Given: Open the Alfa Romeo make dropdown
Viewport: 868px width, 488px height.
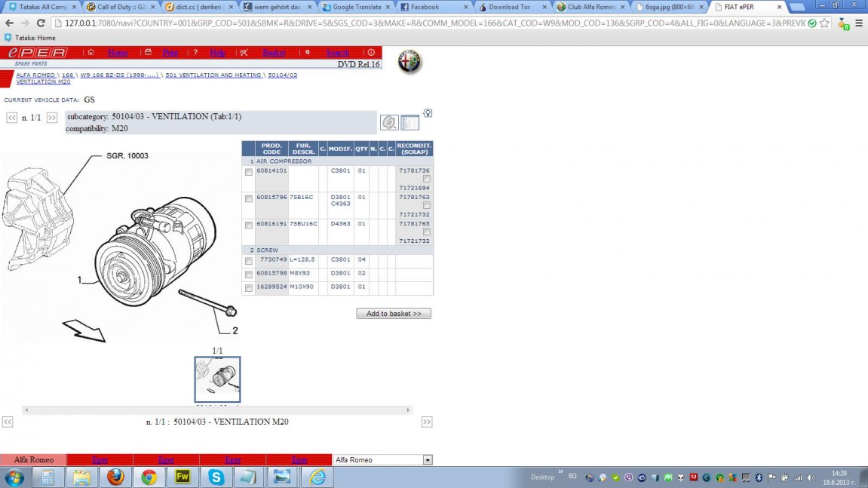Looking at the screenshot, I should click(x=428, y=459).
